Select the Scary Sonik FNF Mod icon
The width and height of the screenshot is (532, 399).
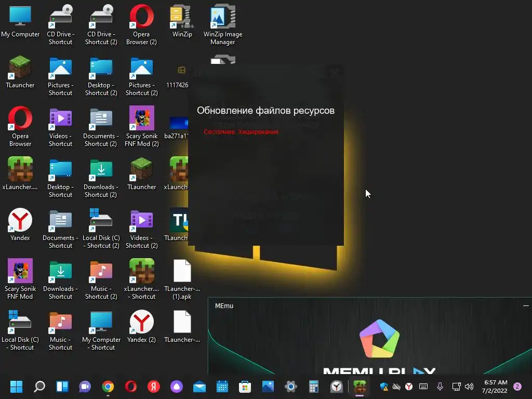tap(20, 279)
